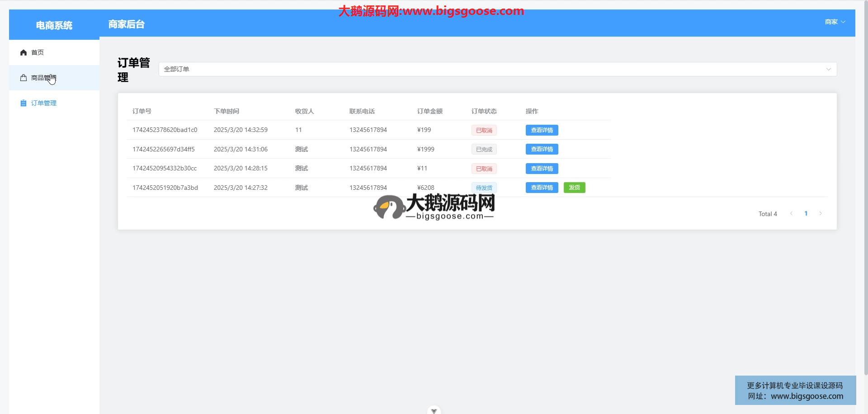Go to next page arrow in pagination
This screenshot has width=868, height=414.
[x=821, y=214]
